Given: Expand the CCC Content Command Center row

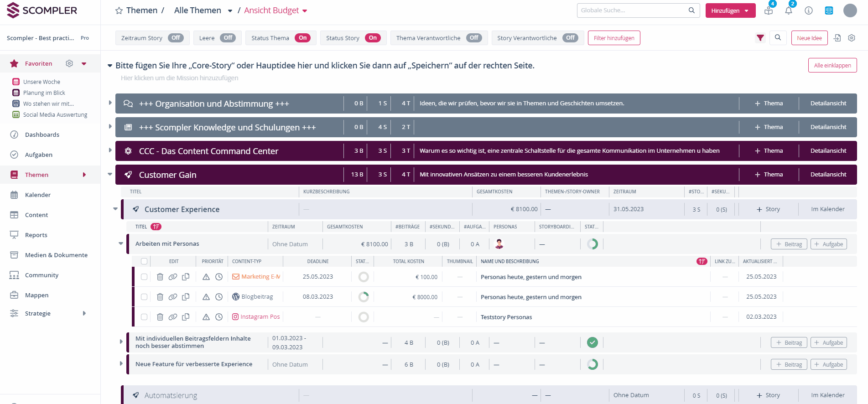Looking at the screenshot, I should pyautogui.click(x=110, y=150).
